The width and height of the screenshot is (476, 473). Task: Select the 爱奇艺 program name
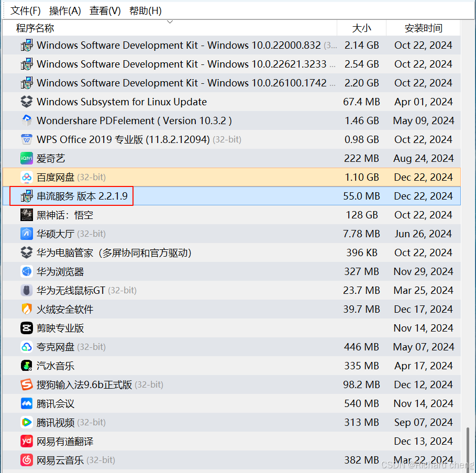click(51, 159)
